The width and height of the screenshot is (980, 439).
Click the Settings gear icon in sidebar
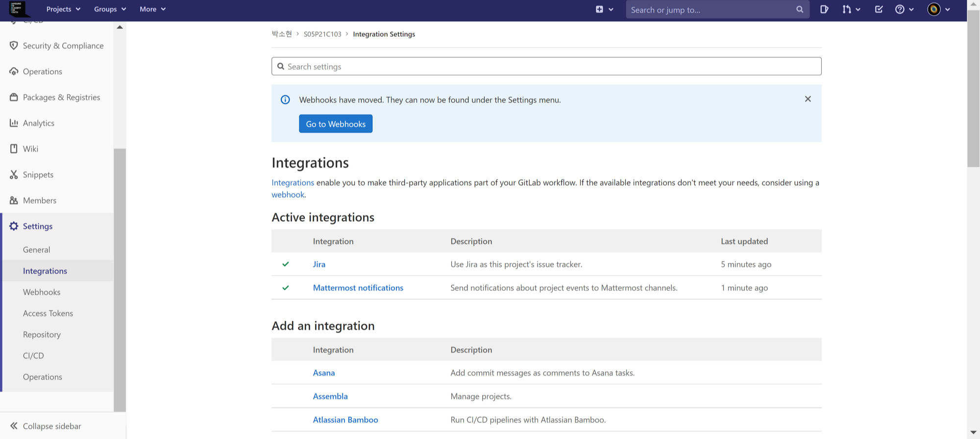click(14, 226)
